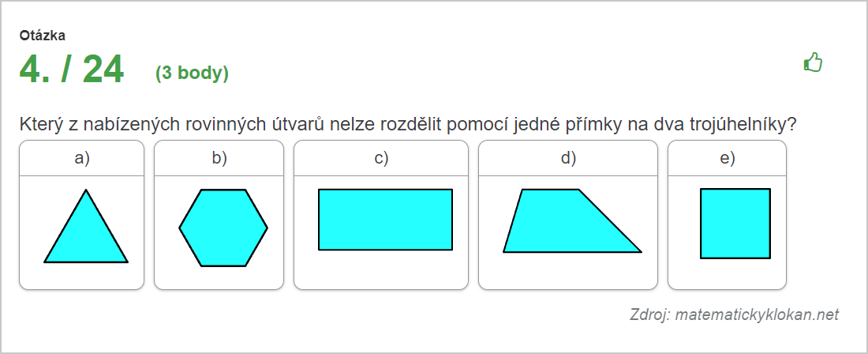Choose answer option e) header
The width and height of the screenshot is (868, 354).
[727, 159]
